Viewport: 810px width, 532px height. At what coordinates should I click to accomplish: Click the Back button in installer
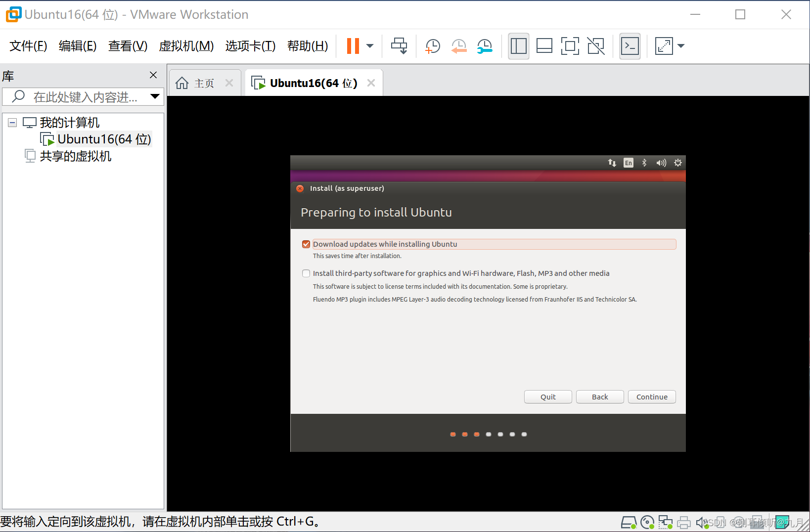coord(600,397)
